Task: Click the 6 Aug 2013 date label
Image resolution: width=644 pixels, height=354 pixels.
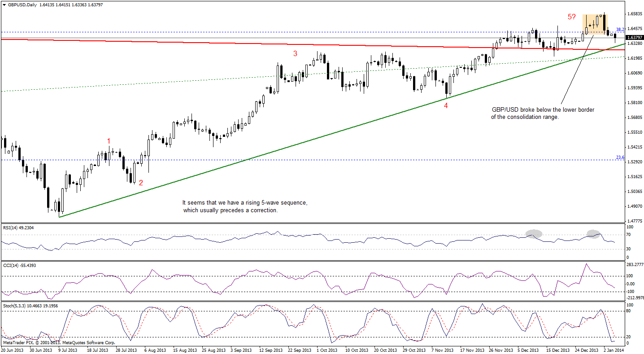Action: point(155,350)
